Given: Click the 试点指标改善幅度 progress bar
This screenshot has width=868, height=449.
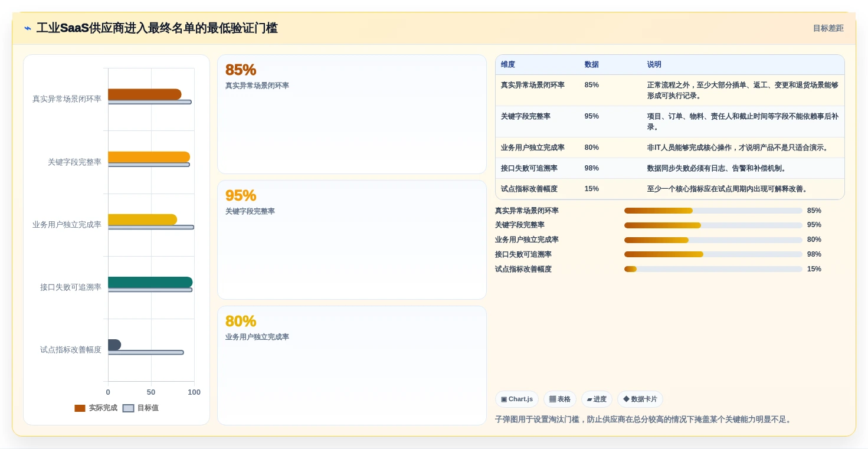Looking at the screenshot, I should (713, 269).
